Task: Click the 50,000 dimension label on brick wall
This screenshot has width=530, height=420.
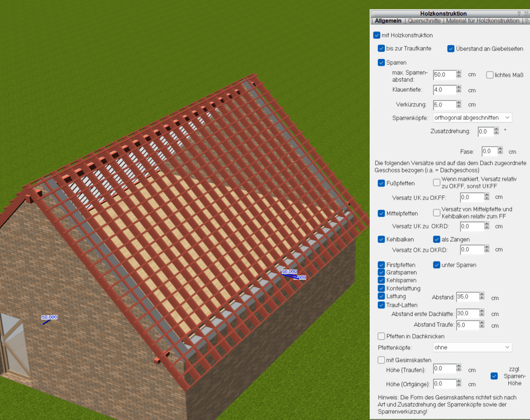Action: (x=49, y=317)
